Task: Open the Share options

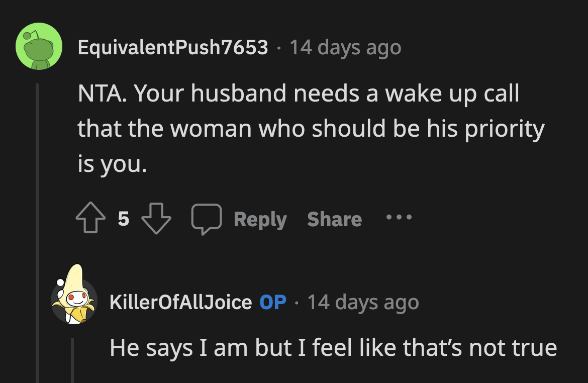Action: 334,218
